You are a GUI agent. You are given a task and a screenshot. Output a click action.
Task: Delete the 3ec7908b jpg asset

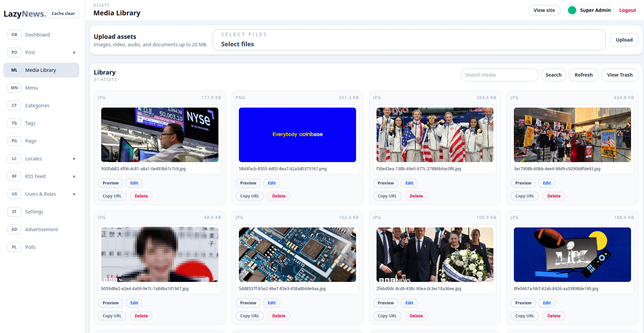tap(554, 196)
